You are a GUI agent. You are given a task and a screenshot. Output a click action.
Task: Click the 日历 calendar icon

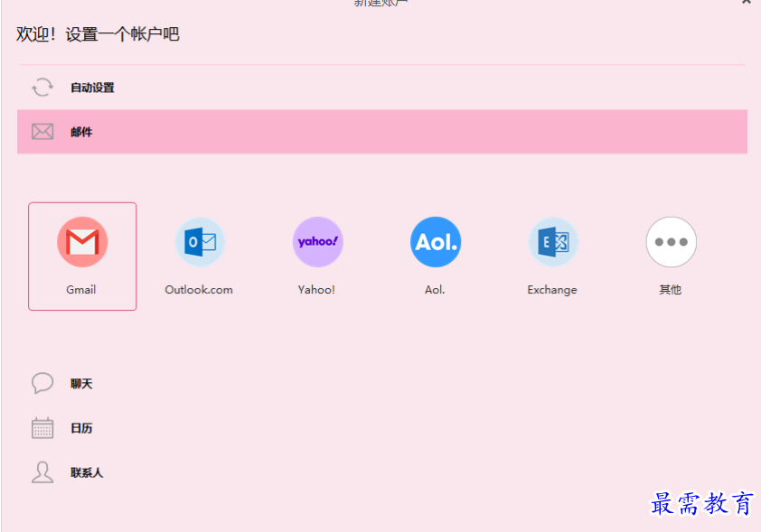coord(42,428)
